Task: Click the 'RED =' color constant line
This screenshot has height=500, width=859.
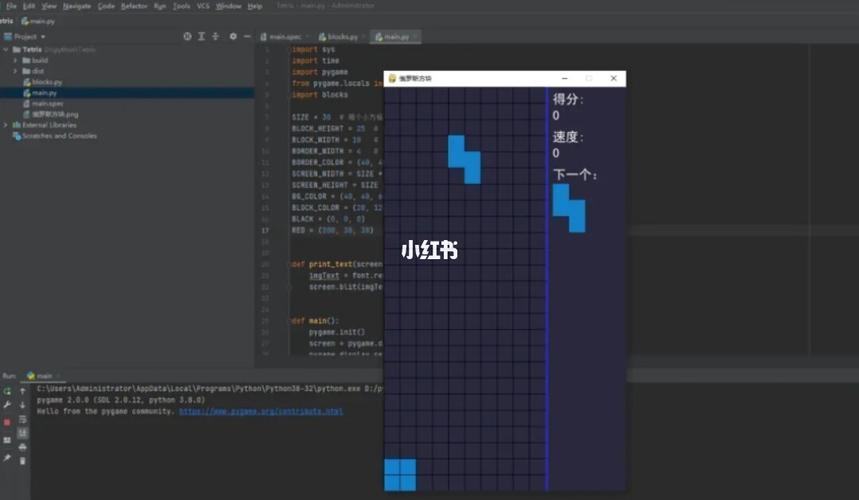Action: coord(332,230)
